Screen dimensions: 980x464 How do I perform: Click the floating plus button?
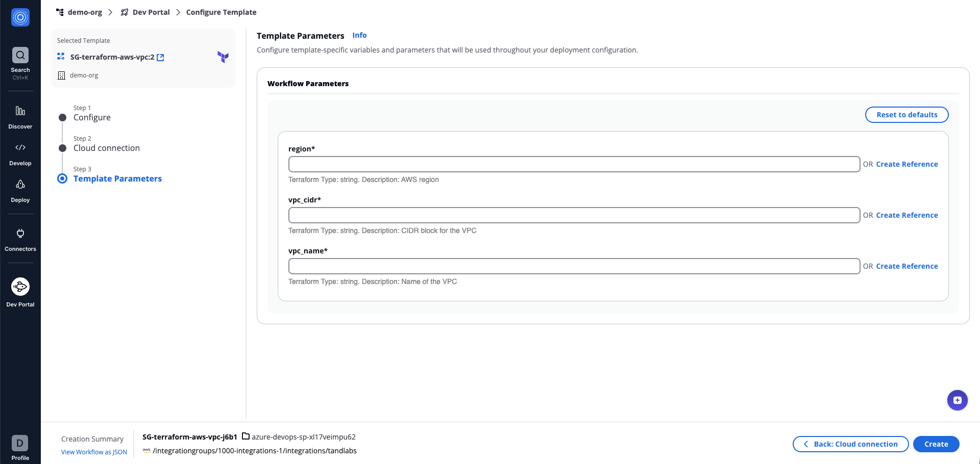click(957, 400)
